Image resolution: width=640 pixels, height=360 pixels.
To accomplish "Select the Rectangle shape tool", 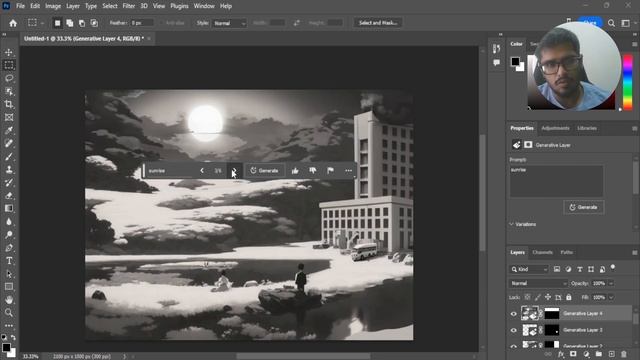I will (x=9, y=287).
